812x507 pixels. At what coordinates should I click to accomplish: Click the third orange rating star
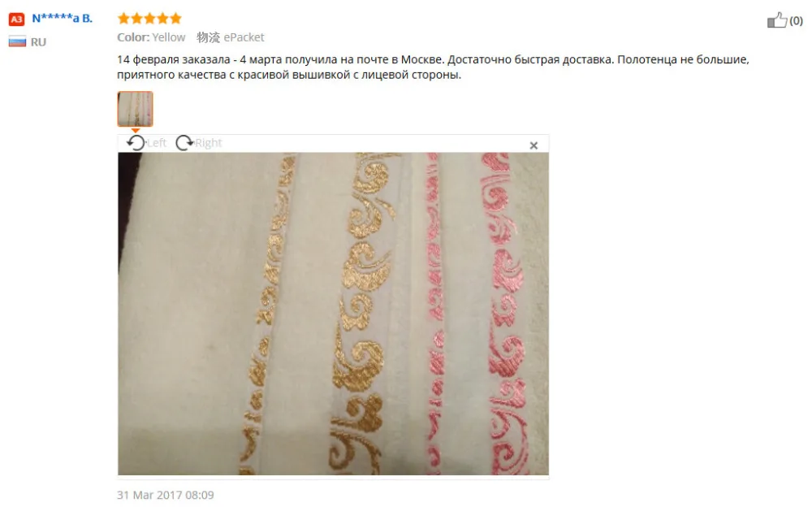pos(149,19)
